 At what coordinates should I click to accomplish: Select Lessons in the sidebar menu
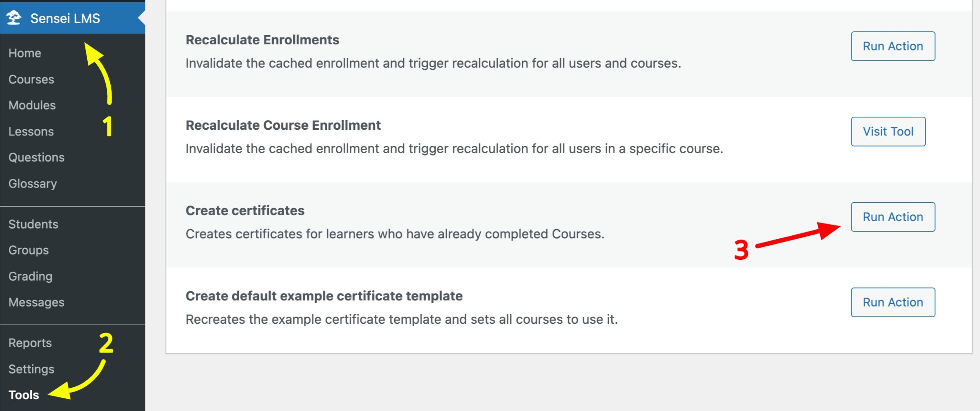(x=31, y=131)
